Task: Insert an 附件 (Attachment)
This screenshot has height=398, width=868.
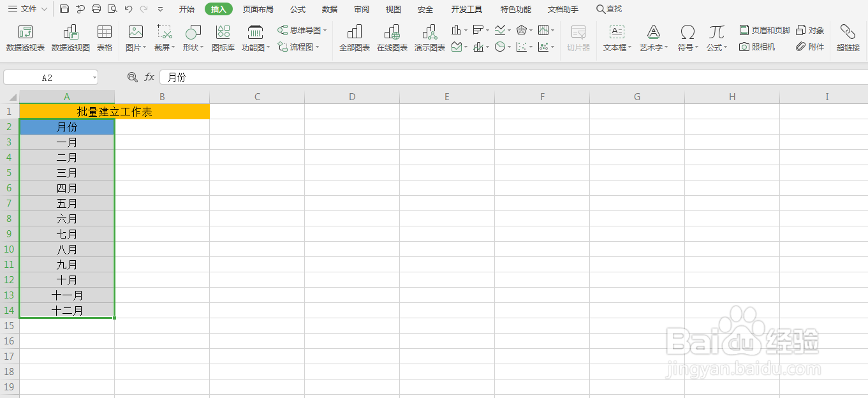Action: pyautogui.click(x=810, y=47)
